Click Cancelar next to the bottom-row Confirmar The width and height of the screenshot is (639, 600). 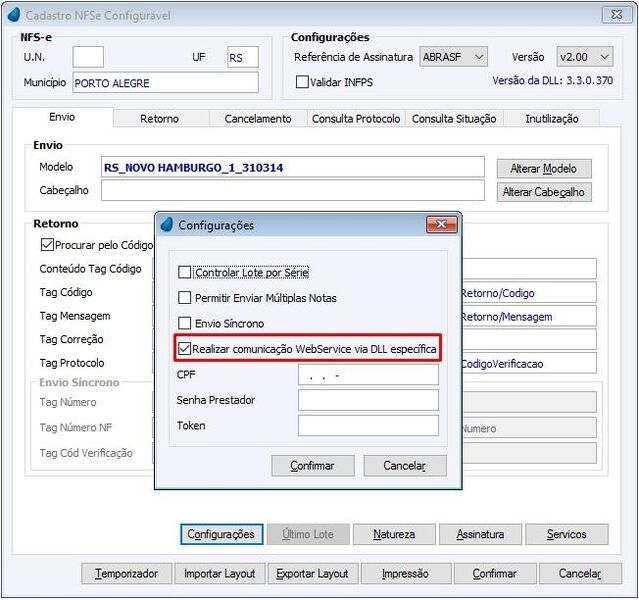pos(580,573)
